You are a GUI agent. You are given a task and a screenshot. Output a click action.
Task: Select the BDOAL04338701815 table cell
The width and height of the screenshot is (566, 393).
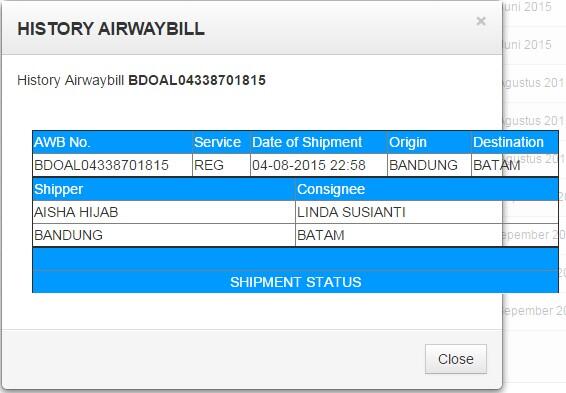(x=113, y=165)
